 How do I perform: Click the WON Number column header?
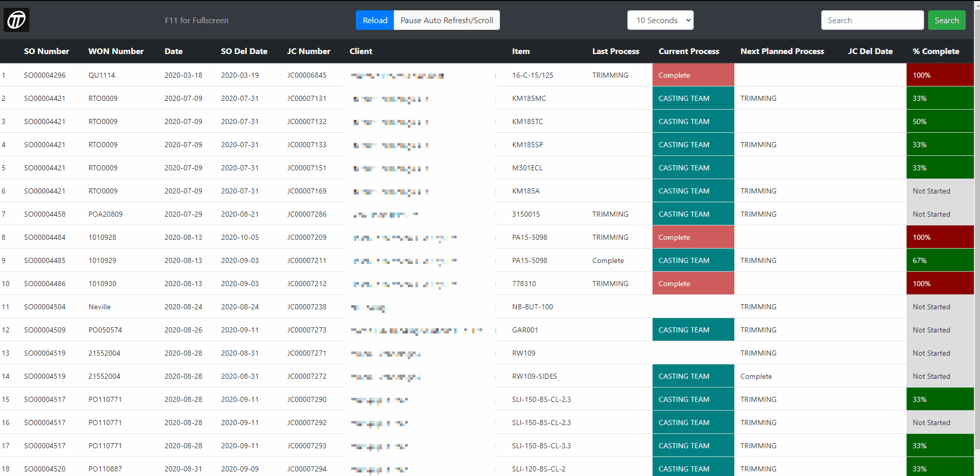pos(116,51)
